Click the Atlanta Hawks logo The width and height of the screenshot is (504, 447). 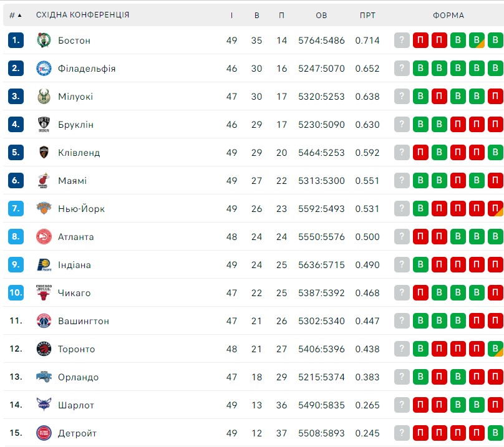[x=44, y=236]
